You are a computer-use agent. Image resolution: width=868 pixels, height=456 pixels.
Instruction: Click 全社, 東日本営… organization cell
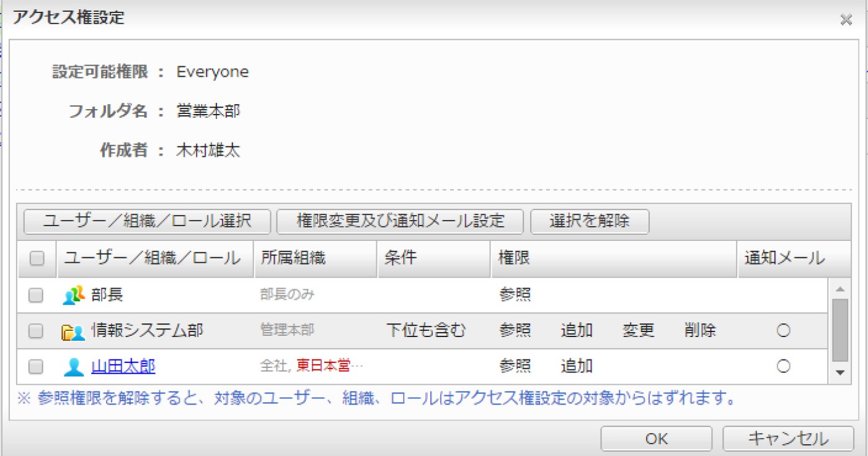tap(312, 367)
